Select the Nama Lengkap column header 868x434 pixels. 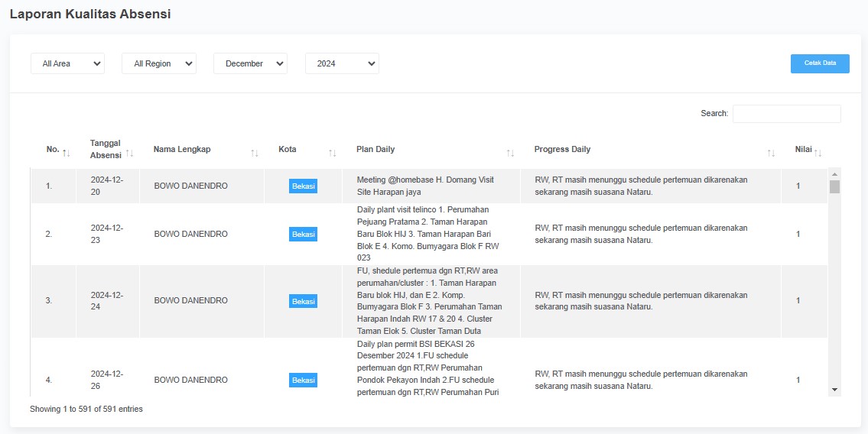click(182, 150)
